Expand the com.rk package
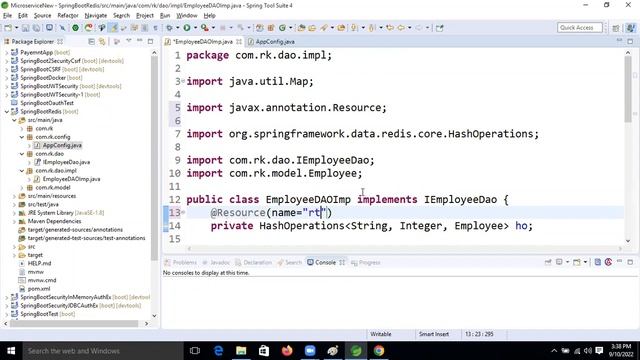The image size is (640, 360). (22, 129)
